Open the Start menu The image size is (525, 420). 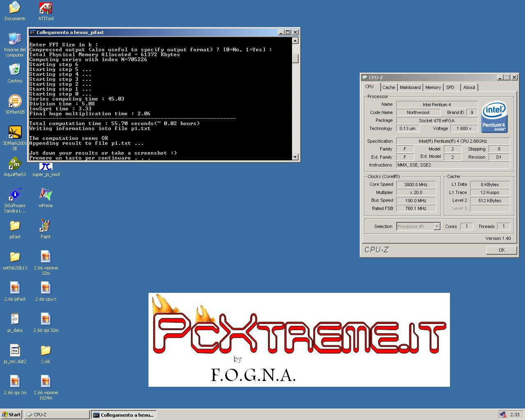coord(11,415)
